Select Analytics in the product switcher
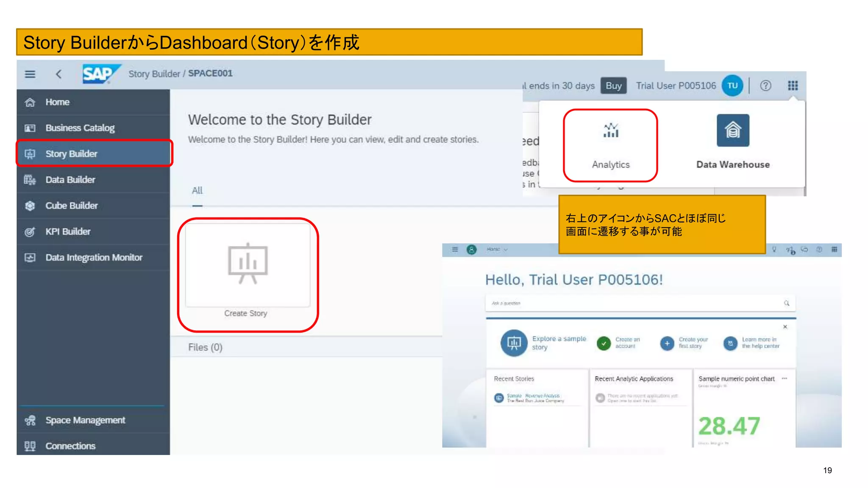The width and height of the screenshot is (868, 488). click(610, 145)
